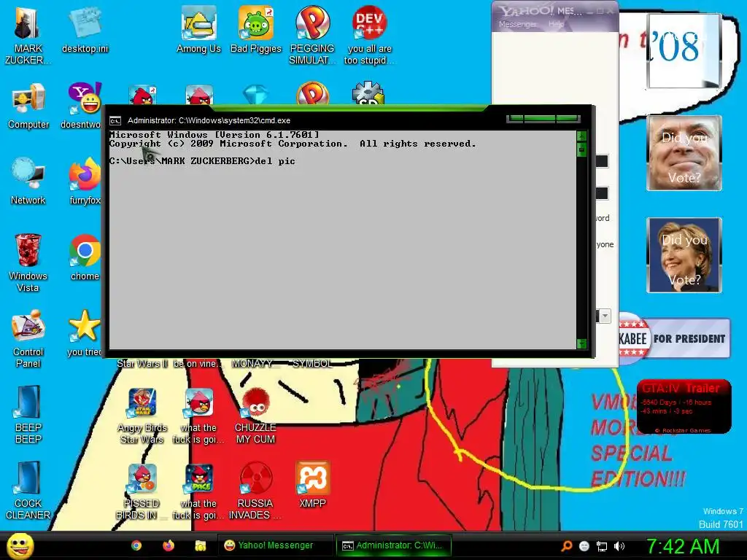Click the GTA:IV Trailer countdown gadget
Viewport: 747px width, 560px height.
click(x=684, y=407)
